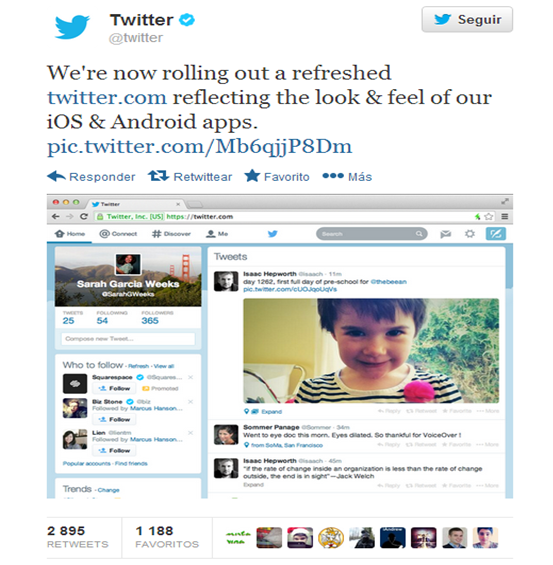Reply using the Responder arrow icon
553x565 pixels.
(x=56, y=176)
